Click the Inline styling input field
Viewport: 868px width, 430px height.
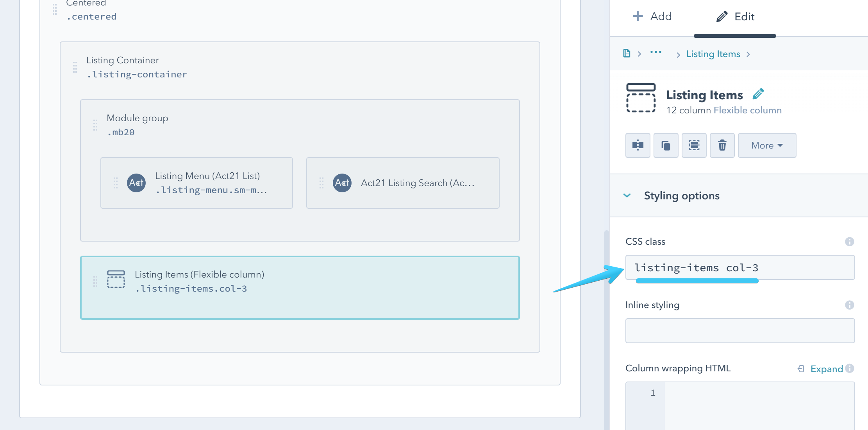[x=739, y=331]
